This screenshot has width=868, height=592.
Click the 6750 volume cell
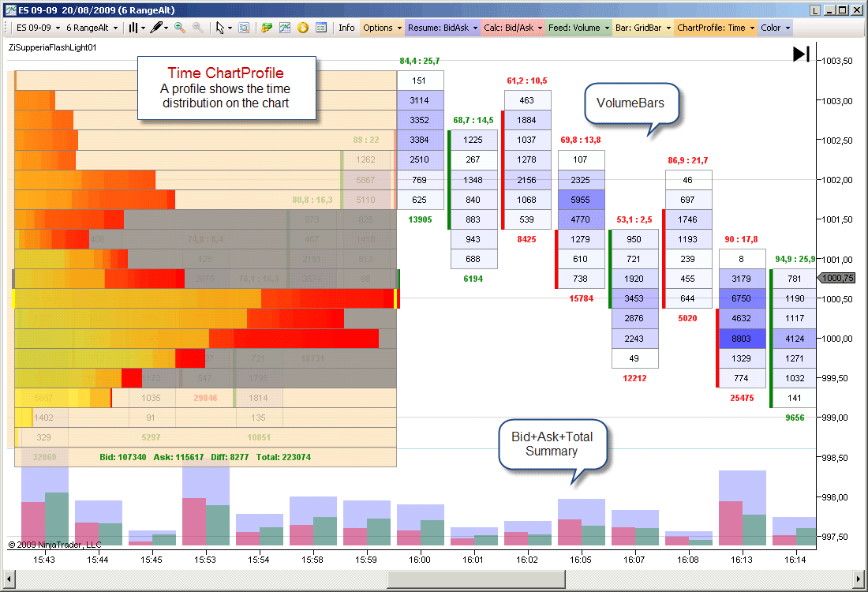742,298
